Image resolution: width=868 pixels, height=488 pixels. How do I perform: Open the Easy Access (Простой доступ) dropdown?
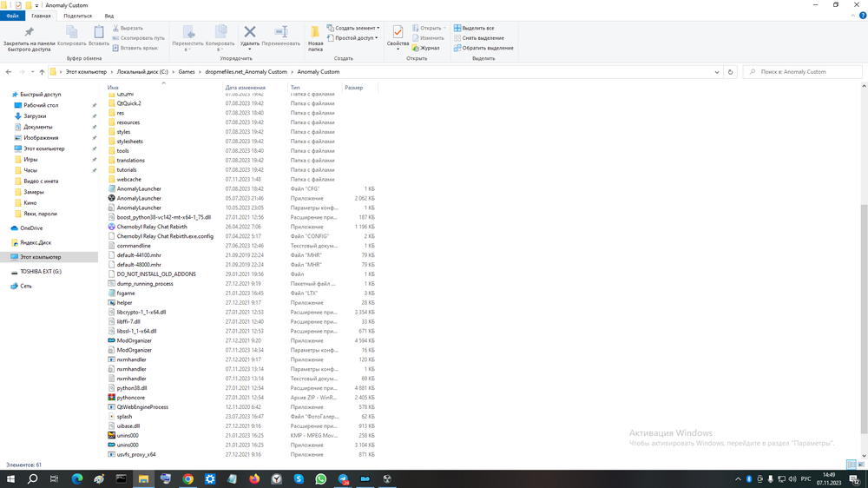pyautogui.click(x=354, y=38)
